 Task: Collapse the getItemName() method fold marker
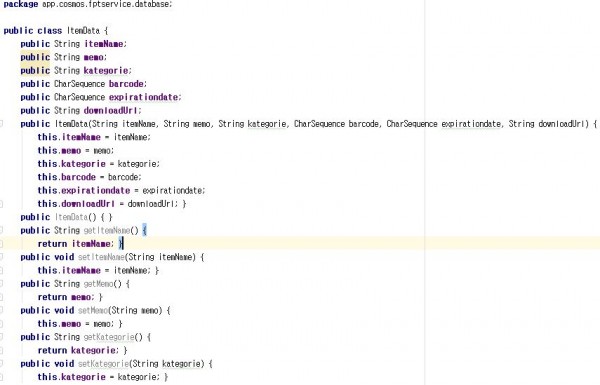[x=1, y=230]
